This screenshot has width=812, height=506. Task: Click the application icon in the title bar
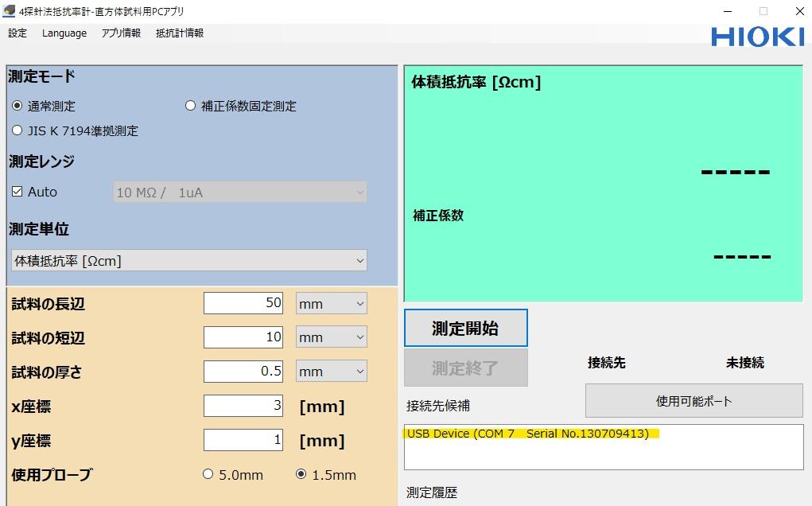[x=10, y=11]
